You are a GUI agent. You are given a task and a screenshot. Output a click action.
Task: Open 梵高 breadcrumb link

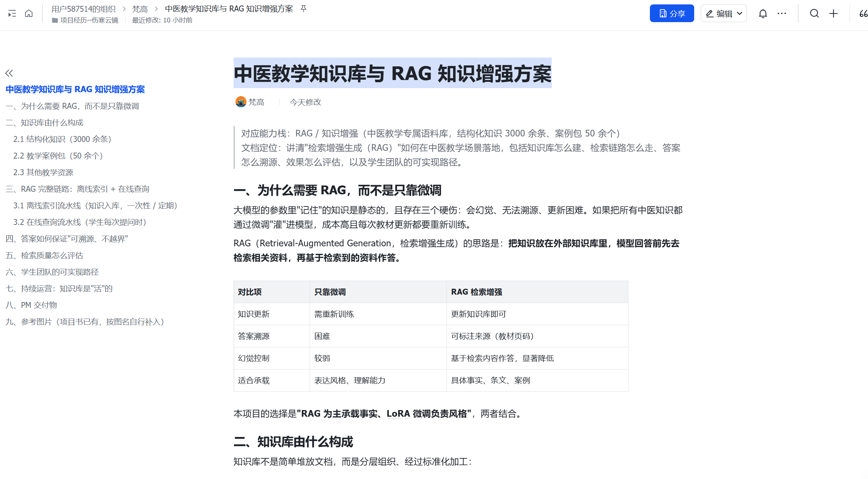[x=140, y=8]
